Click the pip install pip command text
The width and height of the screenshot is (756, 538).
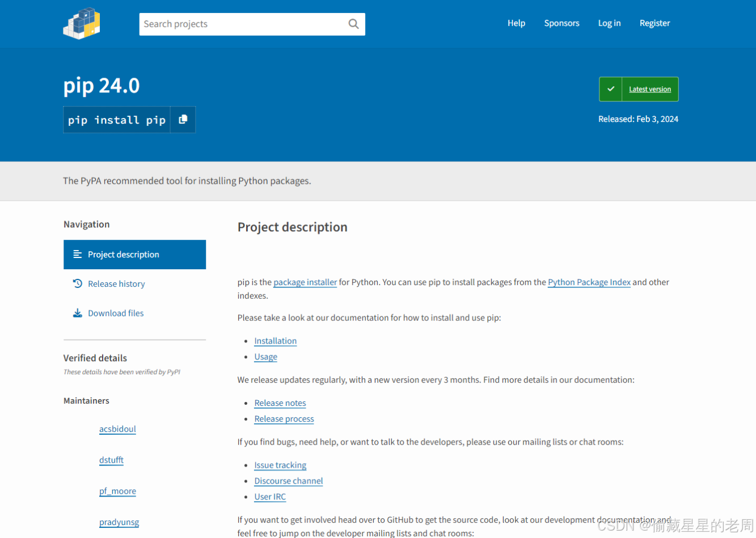coord(117,120)
